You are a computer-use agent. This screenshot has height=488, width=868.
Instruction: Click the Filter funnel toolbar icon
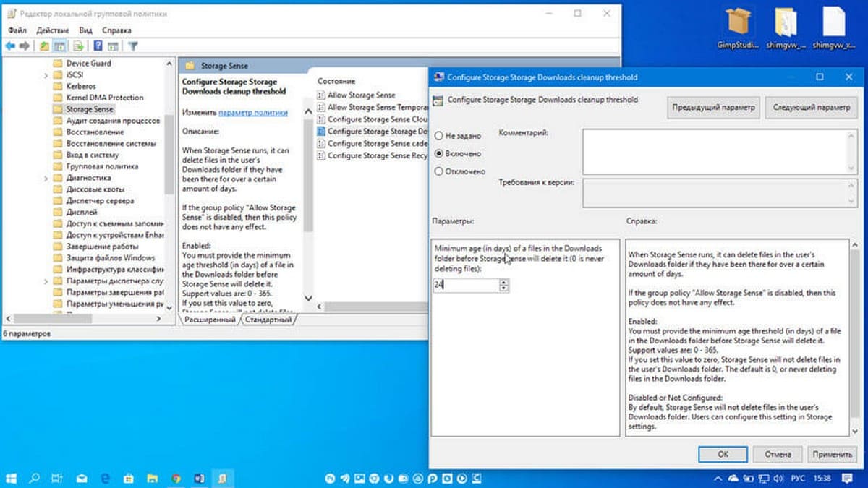132,46
